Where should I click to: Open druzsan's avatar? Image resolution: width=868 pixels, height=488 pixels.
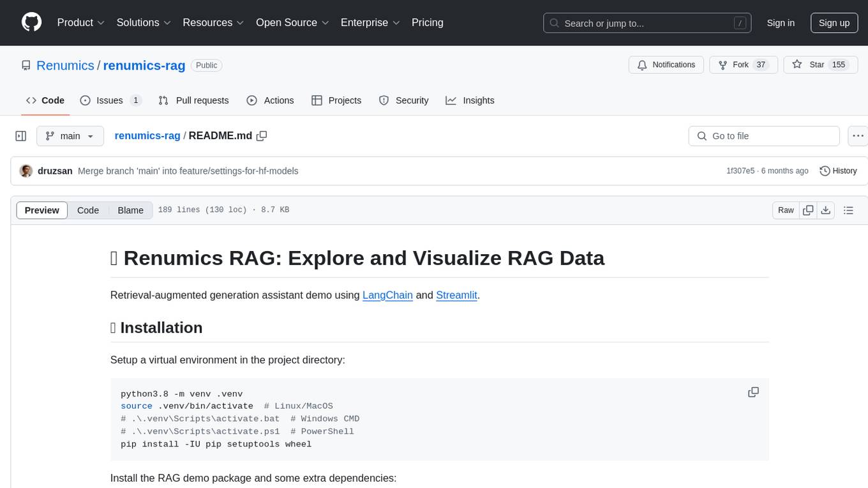pos(26,171)
